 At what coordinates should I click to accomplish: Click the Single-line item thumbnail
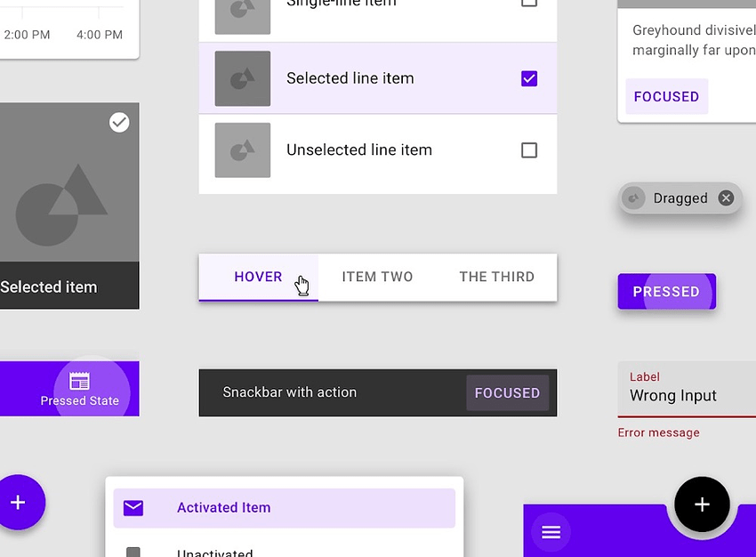(243, 17)
